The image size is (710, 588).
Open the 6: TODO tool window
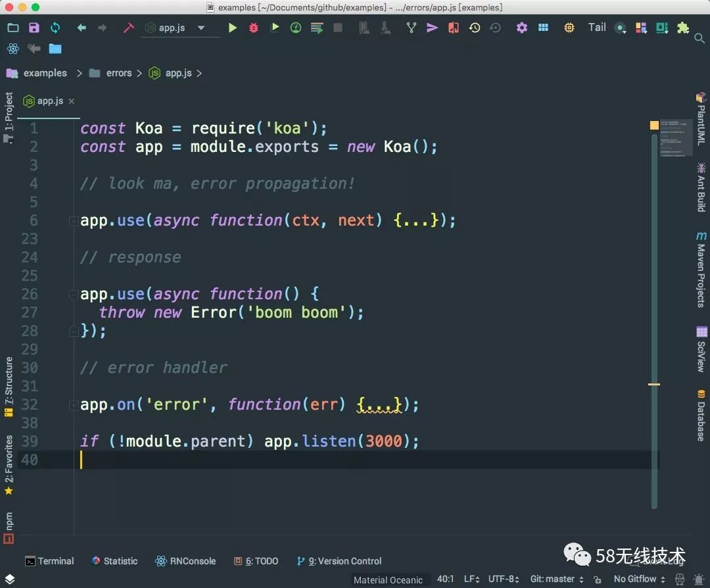[x=256, y=561]
